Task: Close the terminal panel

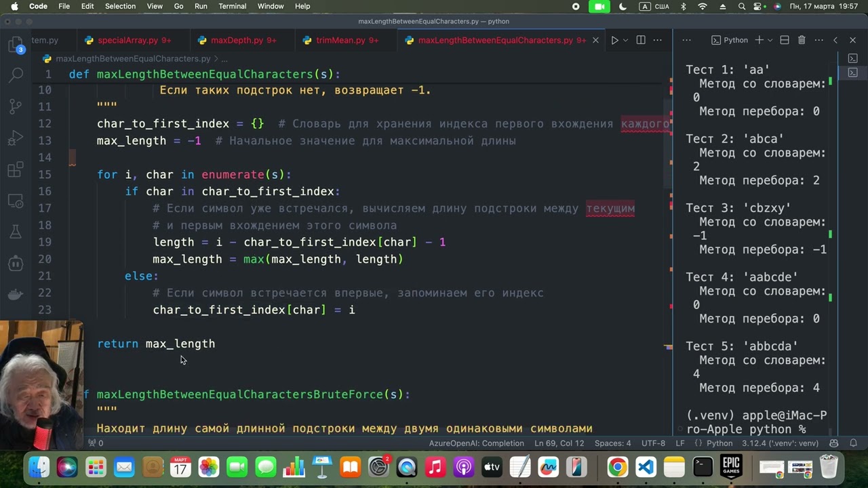Action: (x=853, y=40)
